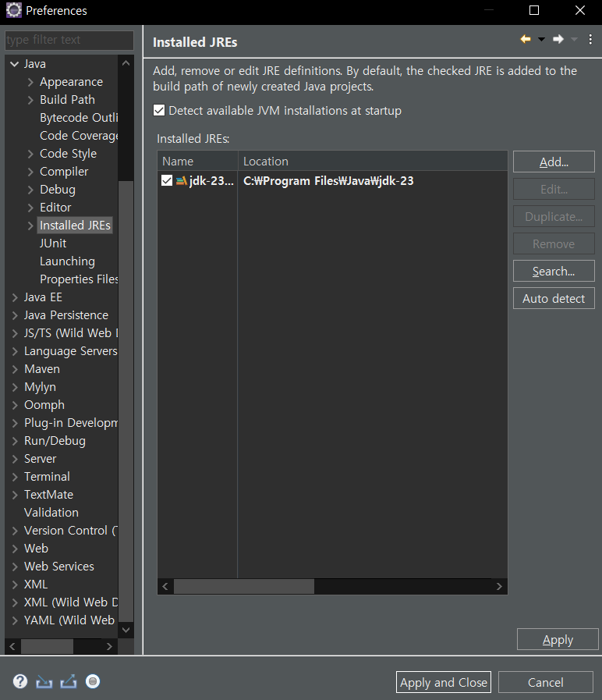Select Oomph in the tree
Viewport: 602px width, 700px height.
[44, 405]
